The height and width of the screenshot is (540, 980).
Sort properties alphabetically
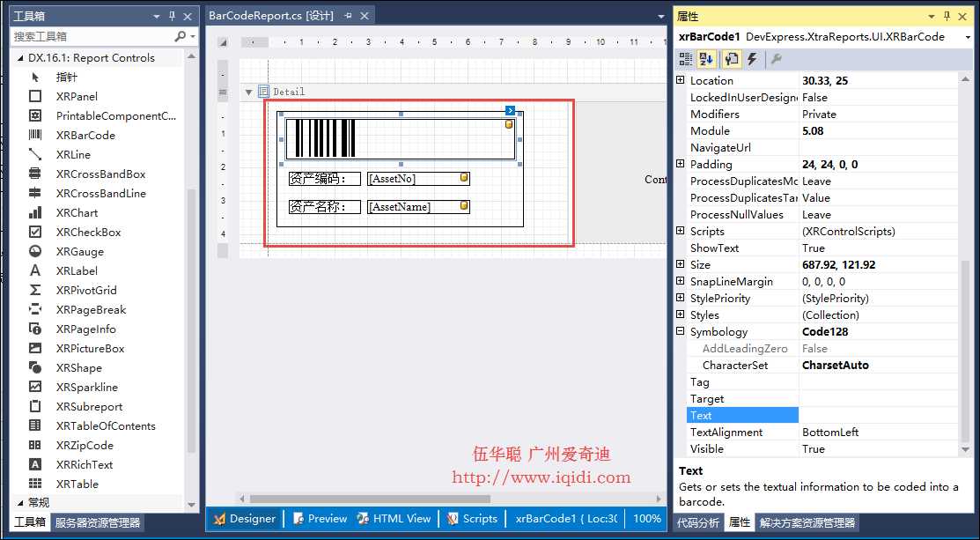[706, 59]
